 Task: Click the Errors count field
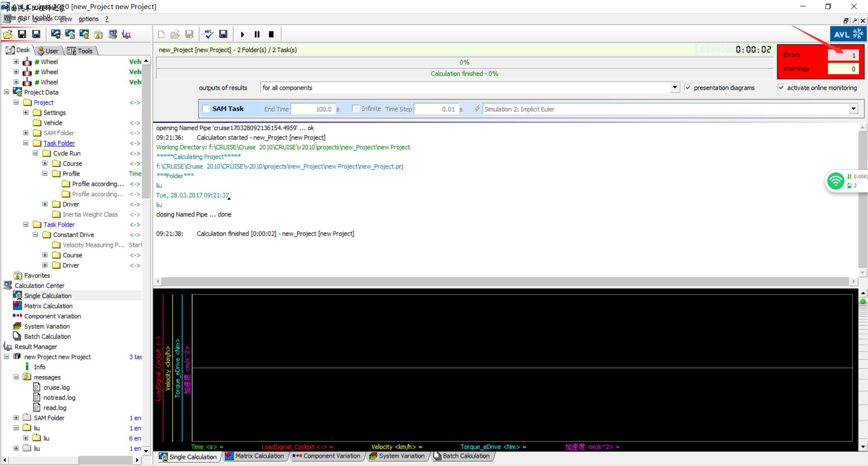pyautogui.click(x=843, y=55)
